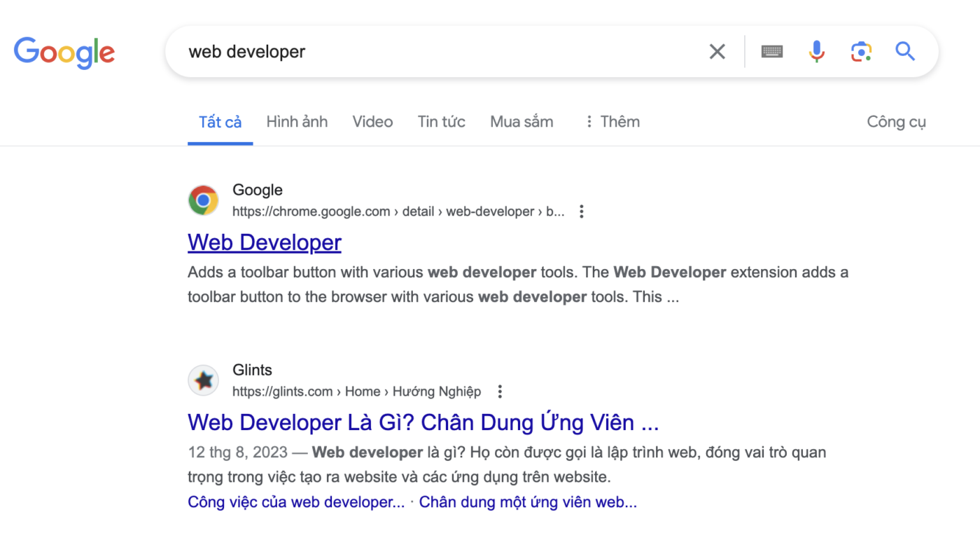Click the glints.com breadcrumb URL
This screenshot has height=547, width=980.
[356, 392]
